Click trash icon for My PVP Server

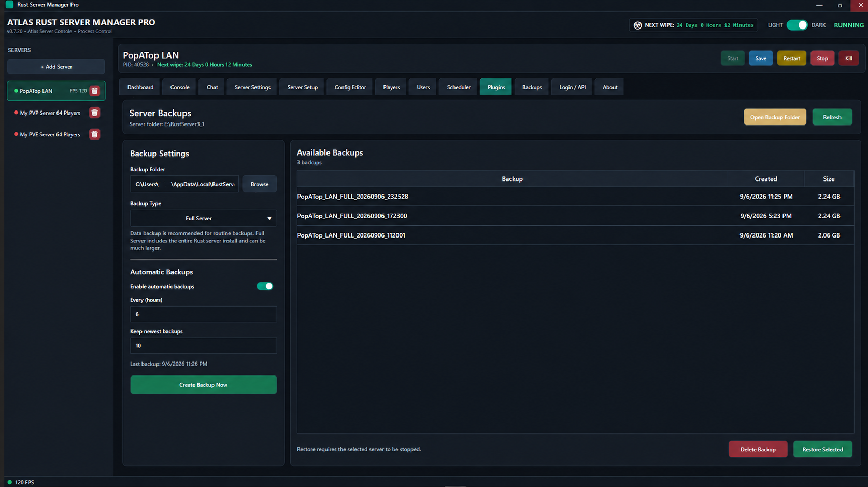coord(94,113)
